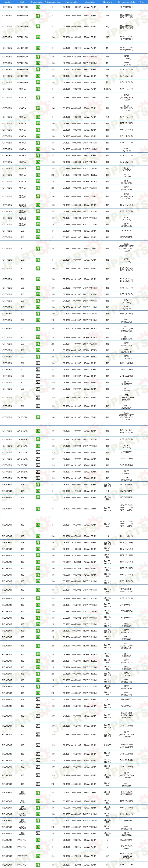
Task: Click the Marka column header
Action: [x=7, y=2]
